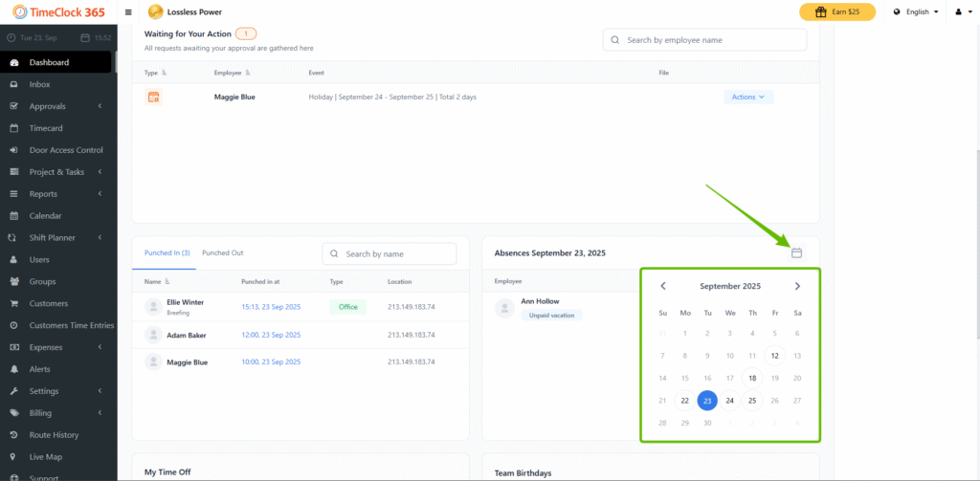This screenshot has width=980, height=481.
Task: Click the Inbox sidebar icon
Action: coord(13,84)
